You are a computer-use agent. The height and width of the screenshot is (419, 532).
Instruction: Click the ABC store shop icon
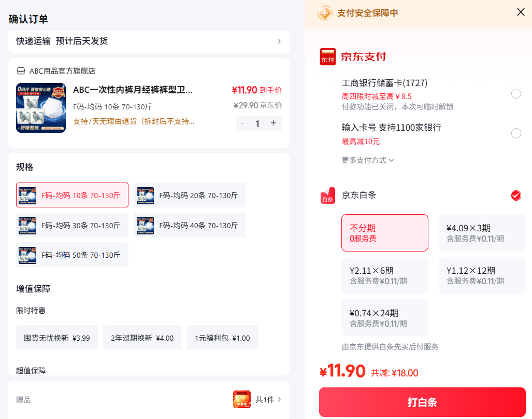coord(21,71)
